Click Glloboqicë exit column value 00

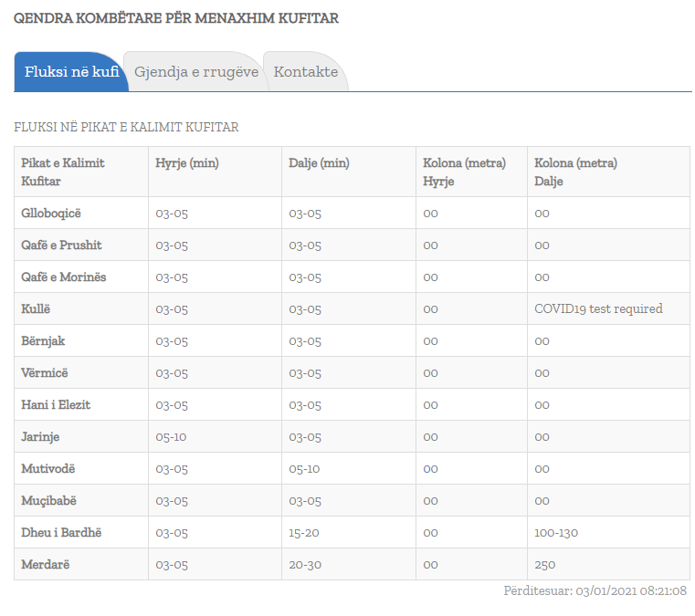pos(542,214)
